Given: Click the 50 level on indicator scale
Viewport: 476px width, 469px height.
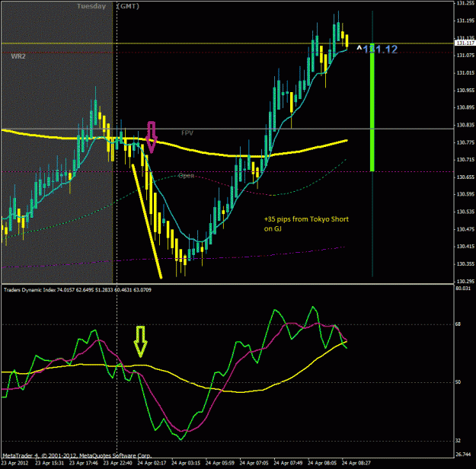Looking at the screenshot, I should click(x=458, y=382).
